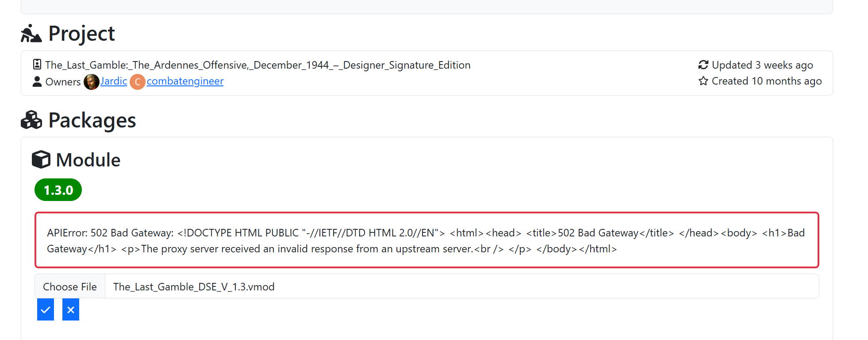Screen dimensions: 868x340
Task: Click the Packages heading text
Action: [x=92, y=120]
